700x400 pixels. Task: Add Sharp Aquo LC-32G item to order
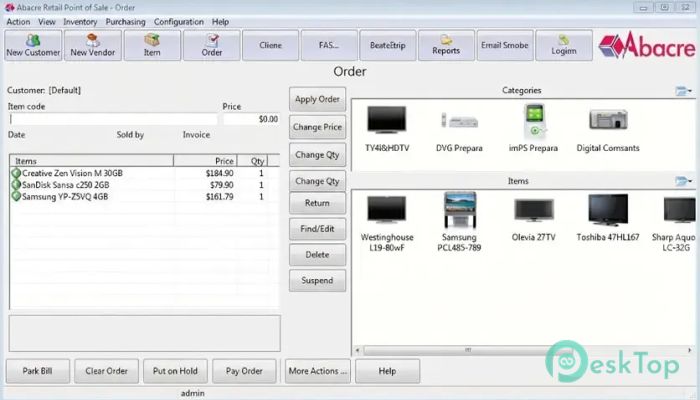click(675, 223)
